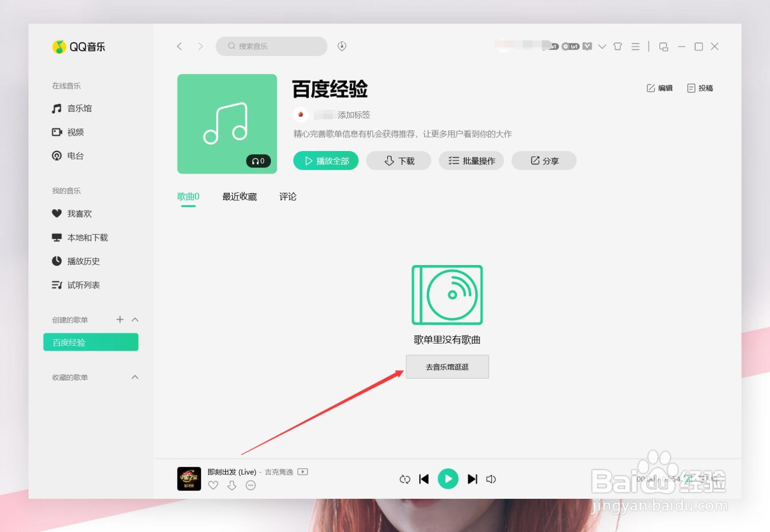This screenshot has width=770, height=532.
Task: Switch to mini player mode icon
Action: tap(664, 47)
